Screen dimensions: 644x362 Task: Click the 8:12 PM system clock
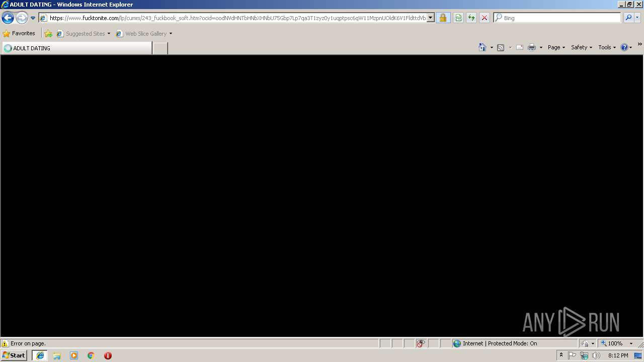click(x=618, y=355)
